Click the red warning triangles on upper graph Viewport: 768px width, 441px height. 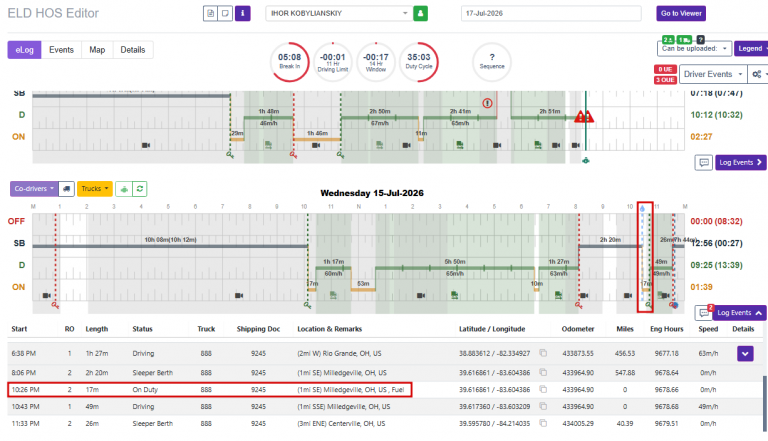[584, 117]
